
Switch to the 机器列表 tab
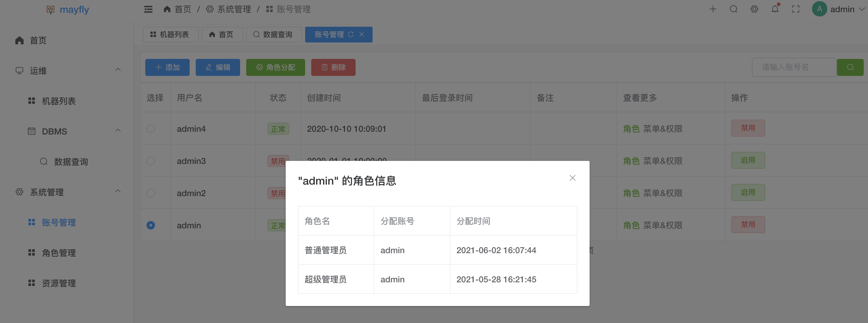tap(170, 35)
